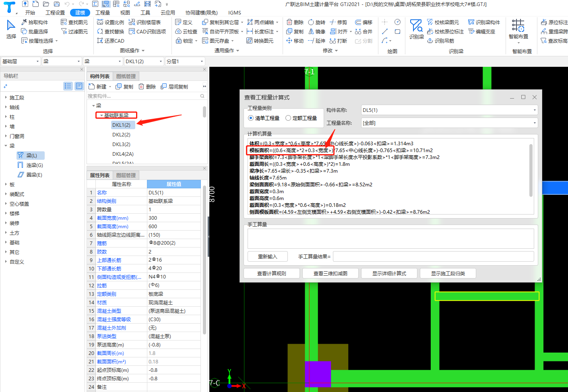This screenshot has width=568, height=392.
Task: Select the 修剪 trim tool
Action: 338,22
